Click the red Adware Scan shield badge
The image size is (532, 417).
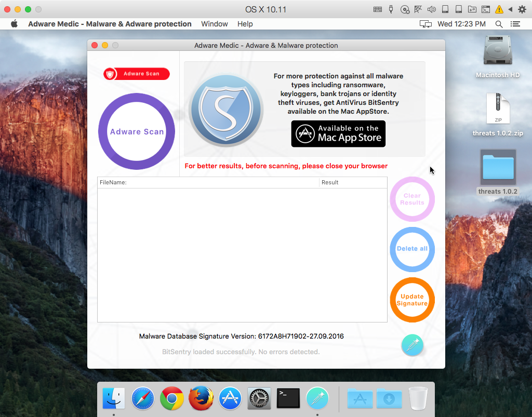[137, 74]
